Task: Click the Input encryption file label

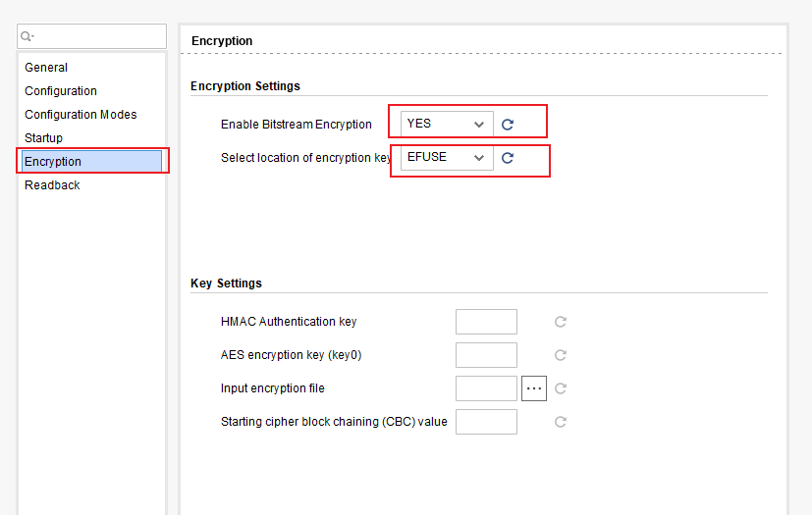Action: pos(272,388)
